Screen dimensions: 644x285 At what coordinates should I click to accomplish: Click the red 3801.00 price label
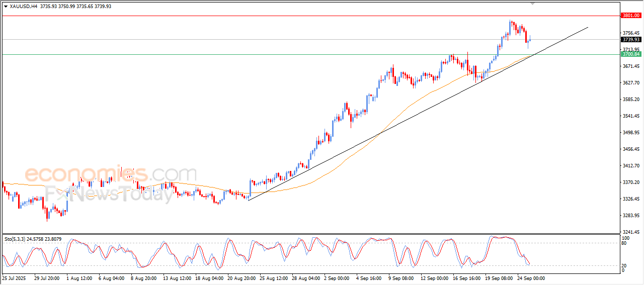pyautogui.click(x=630, y=16)
